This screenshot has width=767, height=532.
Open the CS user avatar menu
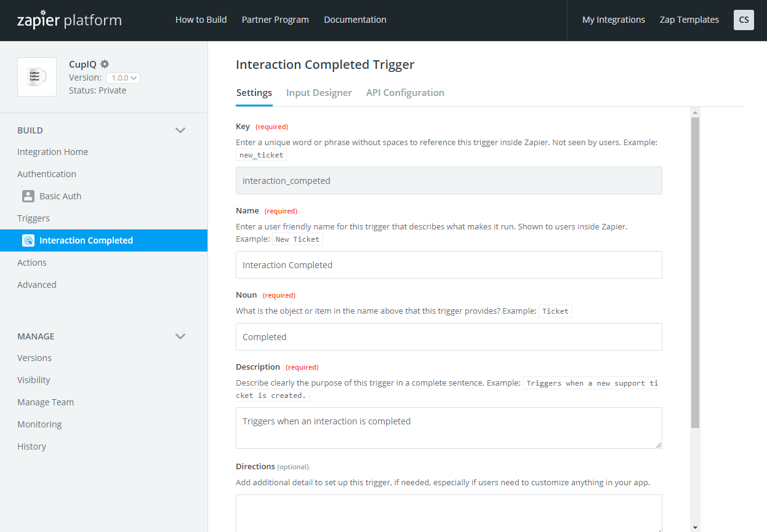coord(744,20)
